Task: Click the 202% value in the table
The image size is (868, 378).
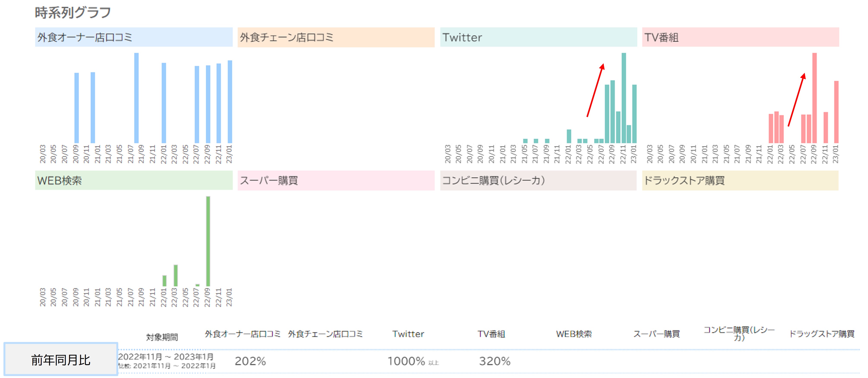Action: (250, 361)
